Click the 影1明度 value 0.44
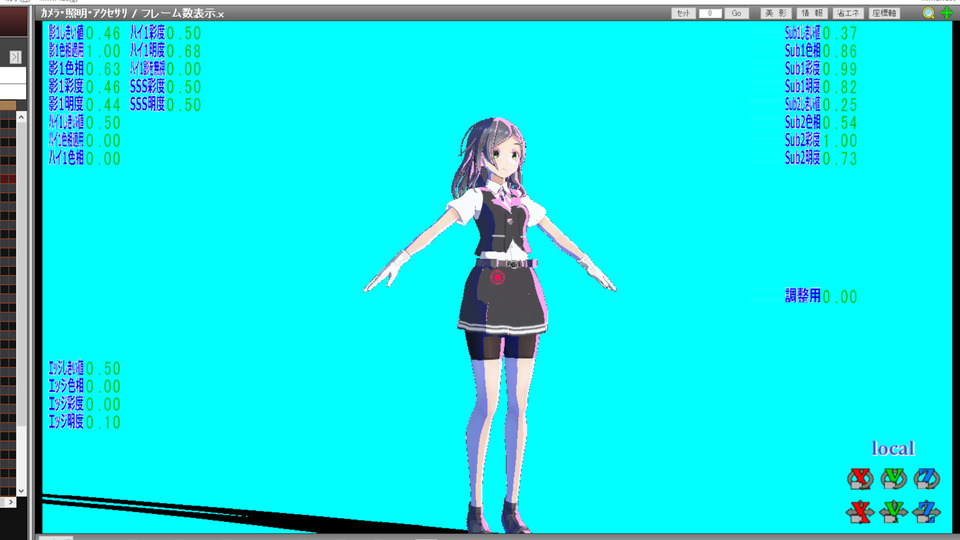This screenshot has height=540, width=960. (x=103, y=105)
